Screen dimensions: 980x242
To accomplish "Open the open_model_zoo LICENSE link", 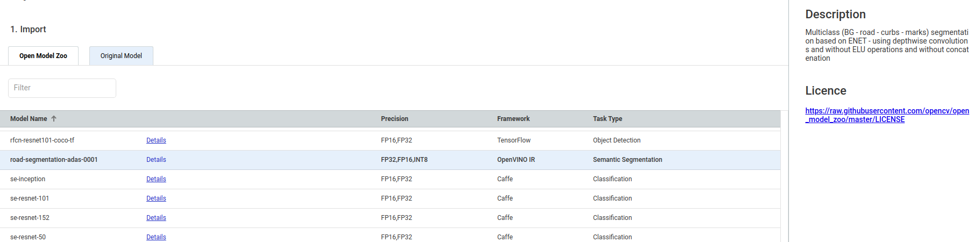I will (887, 115).
